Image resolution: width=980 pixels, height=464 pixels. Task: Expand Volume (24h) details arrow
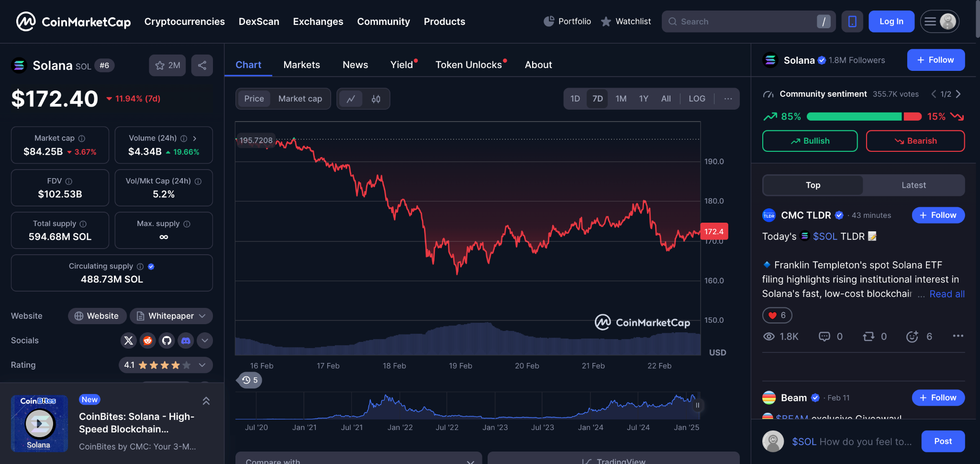[195, 138]
